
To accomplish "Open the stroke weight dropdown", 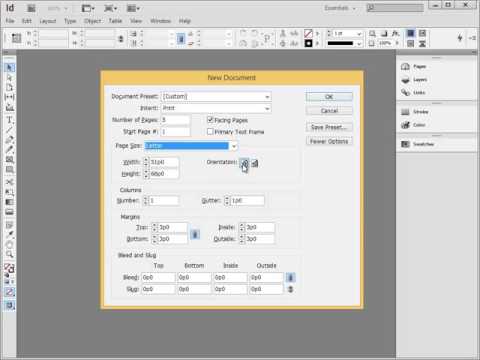I will 359,34.
